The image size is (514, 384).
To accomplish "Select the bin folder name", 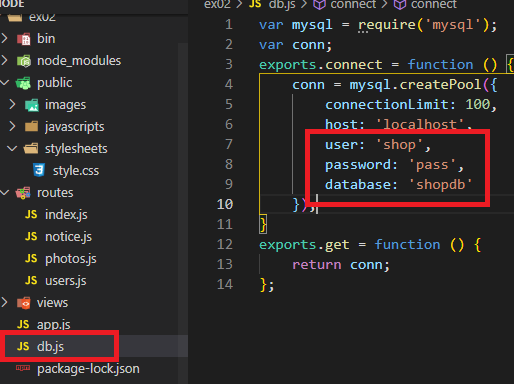I will coord(46,39).
